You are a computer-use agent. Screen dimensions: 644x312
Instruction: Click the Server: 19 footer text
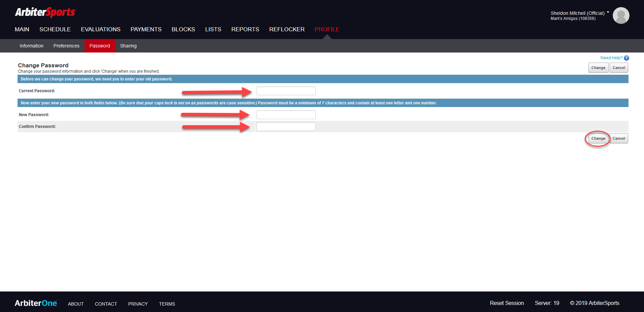pos(547,303)
